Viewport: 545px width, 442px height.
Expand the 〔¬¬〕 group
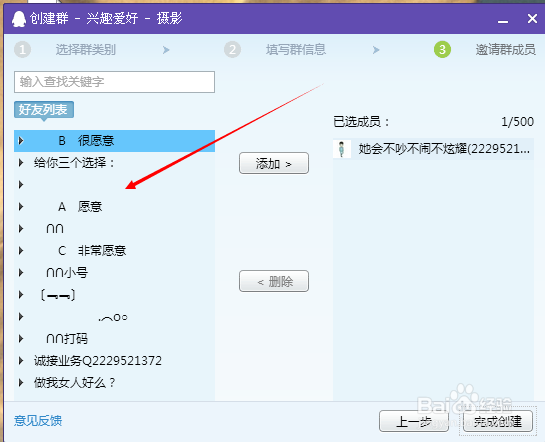21,295
